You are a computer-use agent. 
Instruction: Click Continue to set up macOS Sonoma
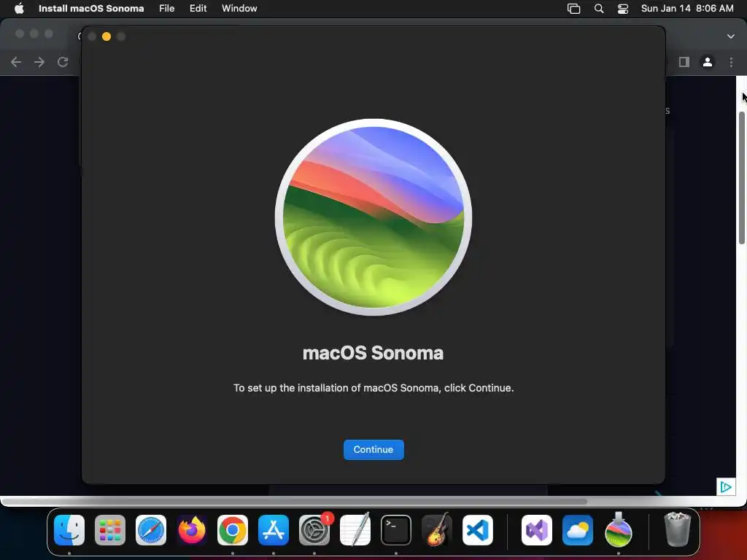click(x=373, y=449)
